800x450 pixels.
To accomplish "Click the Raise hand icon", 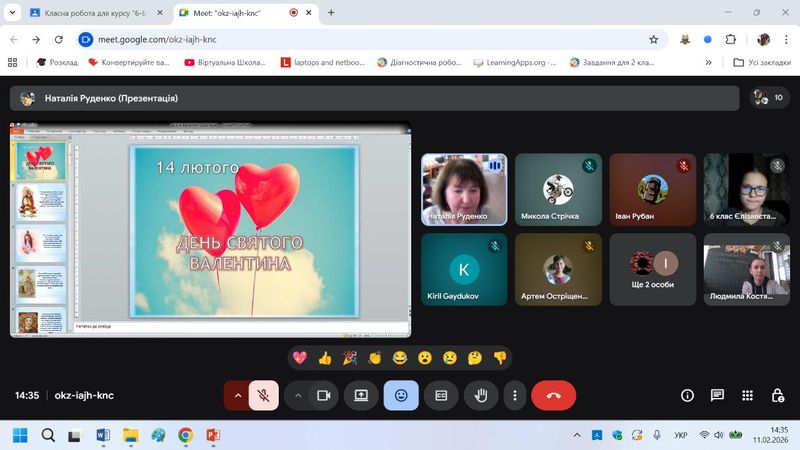I will click(x=480, y=395).
